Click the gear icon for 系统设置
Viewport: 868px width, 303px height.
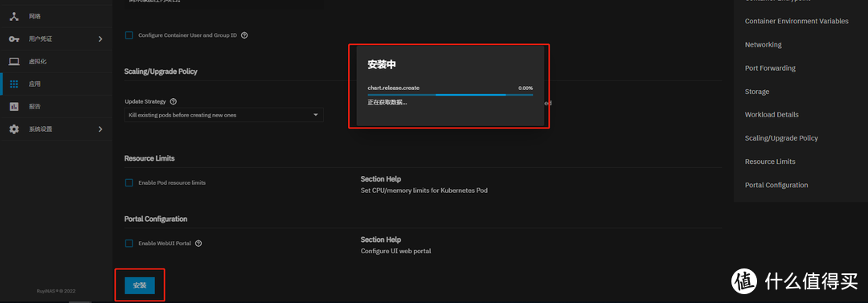click(x=14, y=129)
